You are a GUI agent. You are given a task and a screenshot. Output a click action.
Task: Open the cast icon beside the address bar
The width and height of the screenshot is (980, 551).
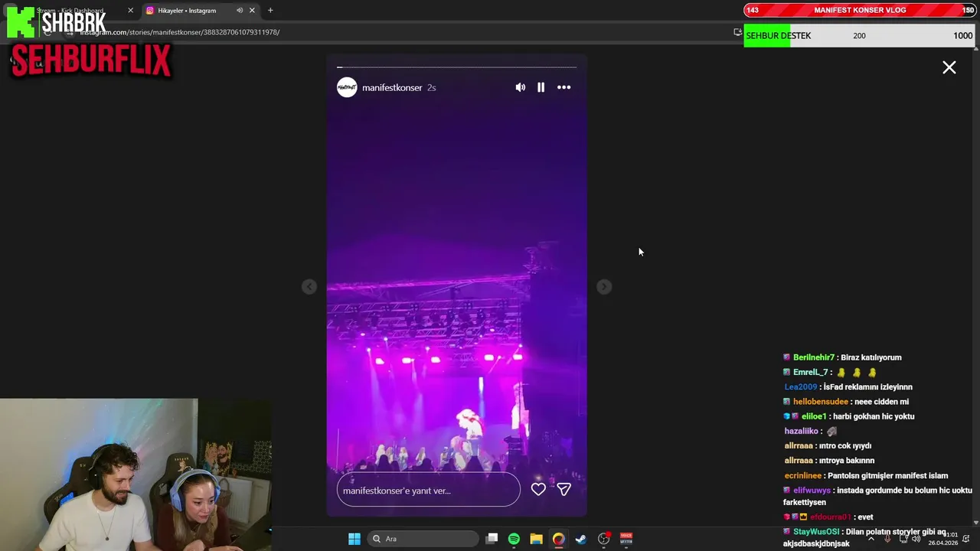(x=737, y=32)
